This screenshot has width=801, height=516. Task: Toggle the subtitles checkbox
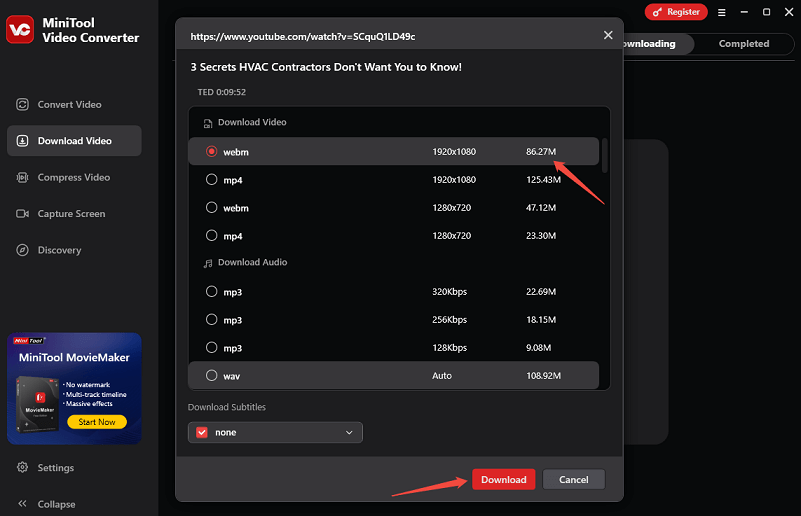click(x=202, y=432)
